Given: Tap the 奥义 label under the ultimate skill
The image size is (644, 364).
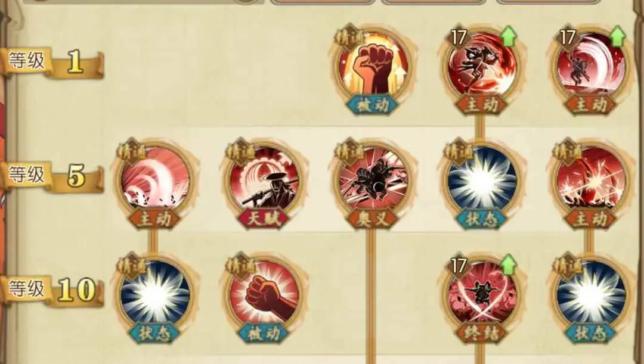Looking at the screenshot, I should [373, 220].
